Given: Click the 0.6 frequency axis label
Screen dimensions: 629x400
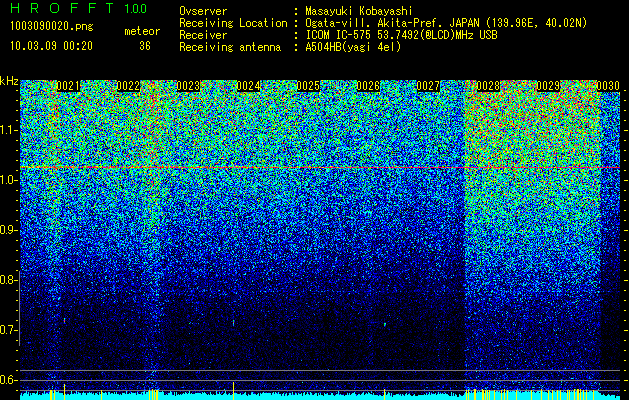Looking at the screenshot, I should (8, 380).
